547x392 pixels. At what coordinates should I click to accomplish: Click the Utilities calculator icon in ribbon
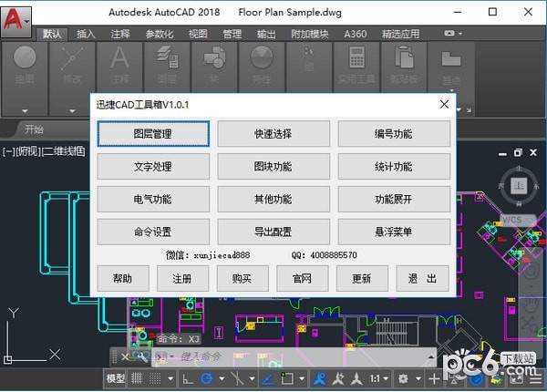356,58
